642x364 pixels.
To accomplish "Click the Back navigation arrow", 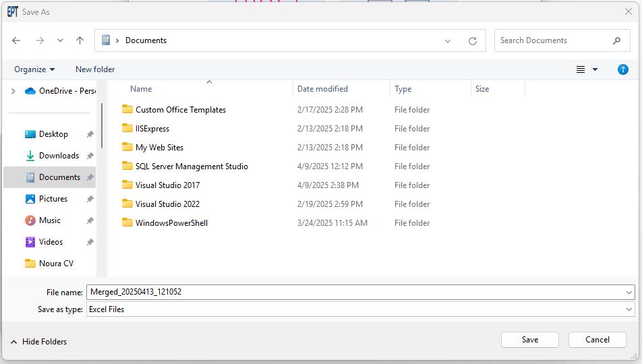I will (16, 40).
